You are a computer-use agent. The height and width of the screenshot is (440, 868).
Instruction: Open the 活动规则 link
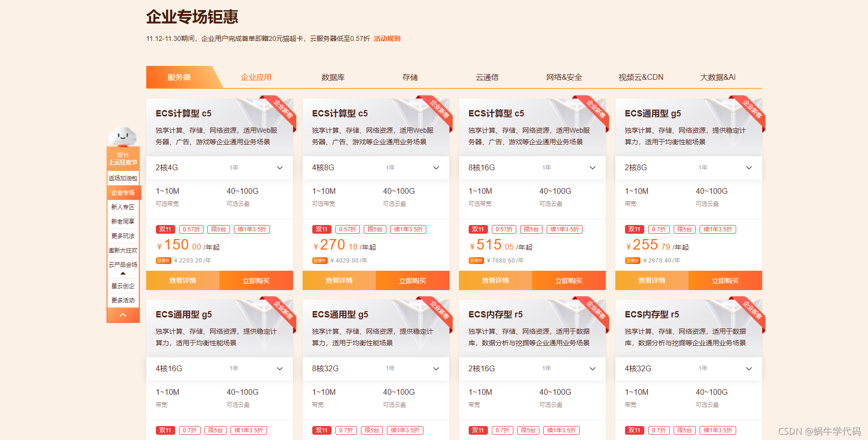[x=387, y=38]
